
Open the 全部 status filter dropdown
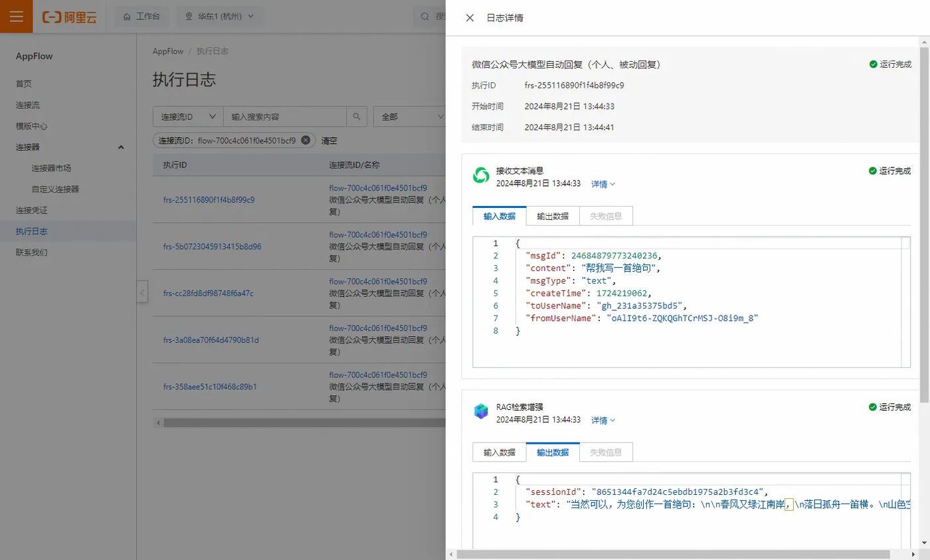click(x=410, y=116)
